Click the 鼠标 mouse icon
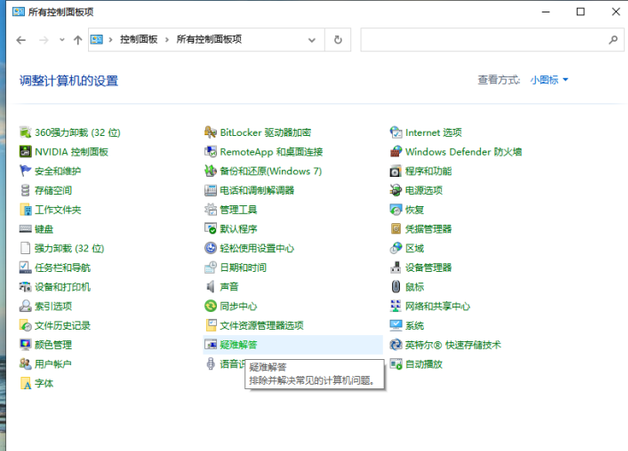 tap(396, 287)
